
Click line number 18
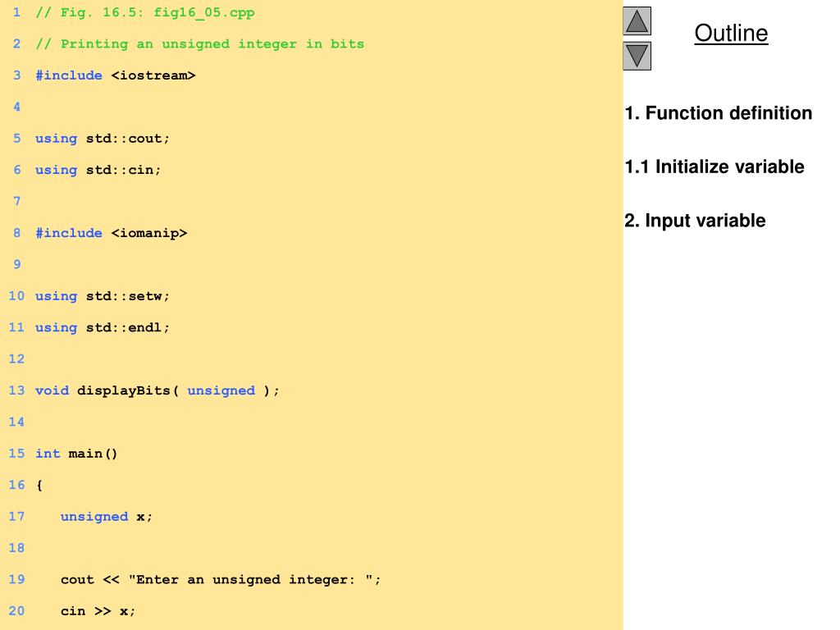pyautogui.click(x=16, y=548)
